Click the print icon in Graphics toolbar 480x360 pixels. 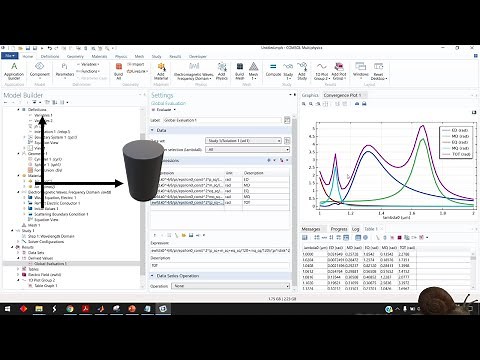[364, 104]
